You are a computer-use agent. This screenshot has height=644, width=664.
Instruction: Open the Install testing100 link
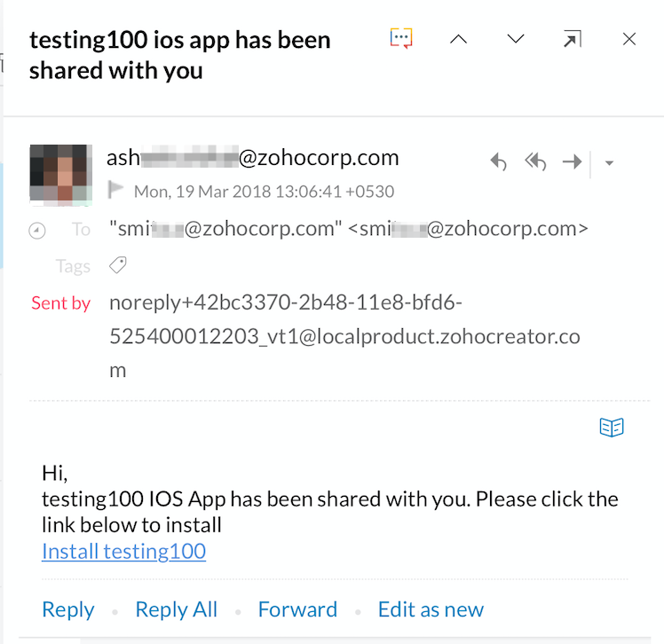tap(123, 551)
